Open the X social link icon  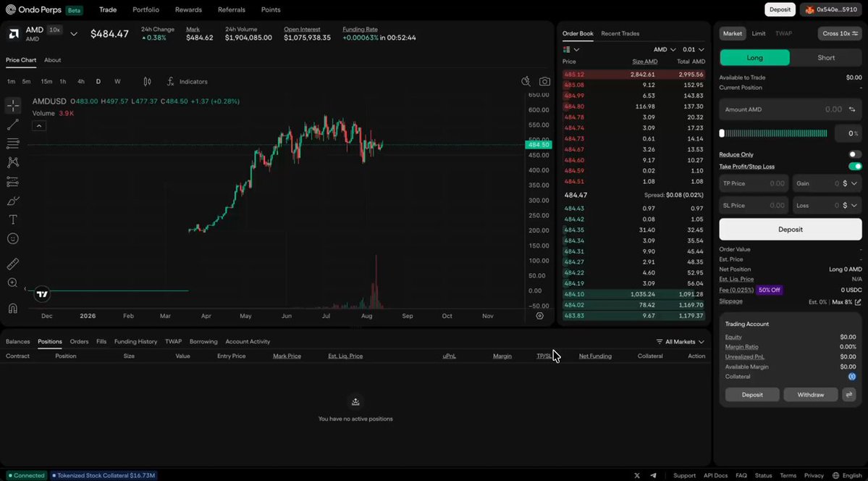point(637,475)
